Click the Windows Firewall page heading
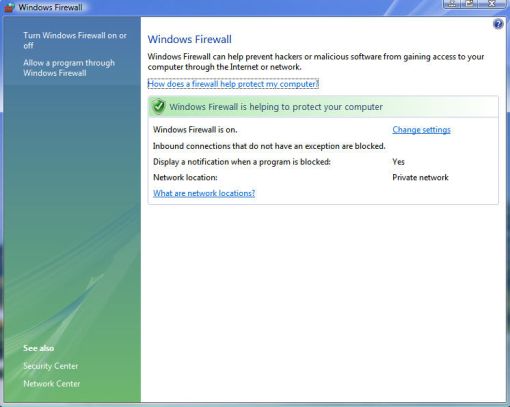 click(x=190, y=39)
